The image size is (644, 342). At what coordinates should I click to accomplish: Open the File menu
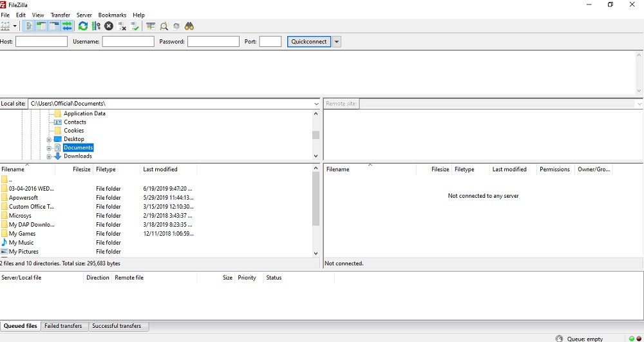tap(5, 15)
